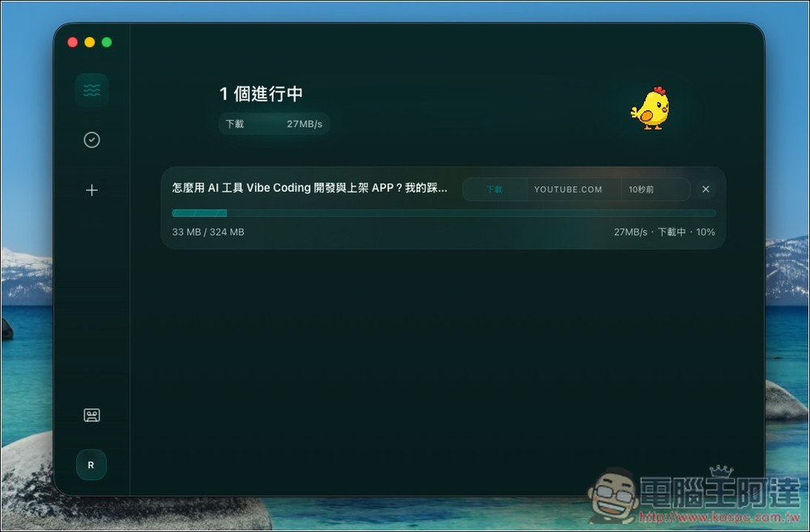Open the cassette icon in sidebar
The height and width of the screenshot is (532, 810).
point(92,415)
